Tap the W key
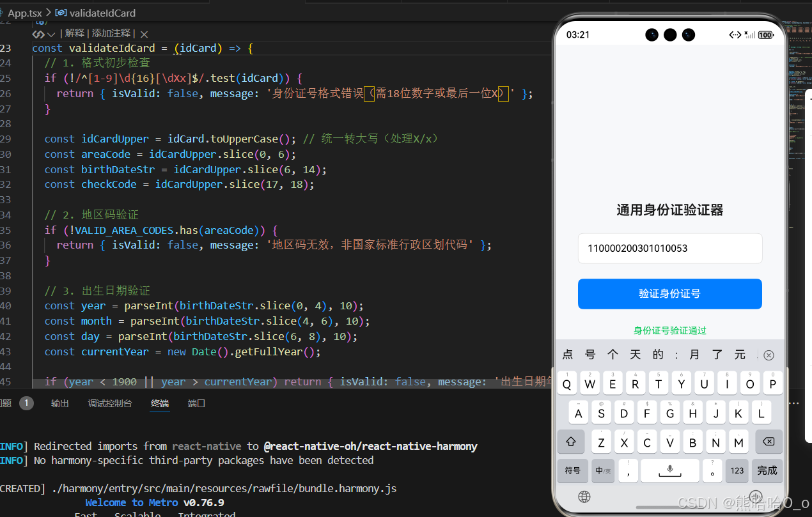This screenshot has height=517, width=812. 589,383
